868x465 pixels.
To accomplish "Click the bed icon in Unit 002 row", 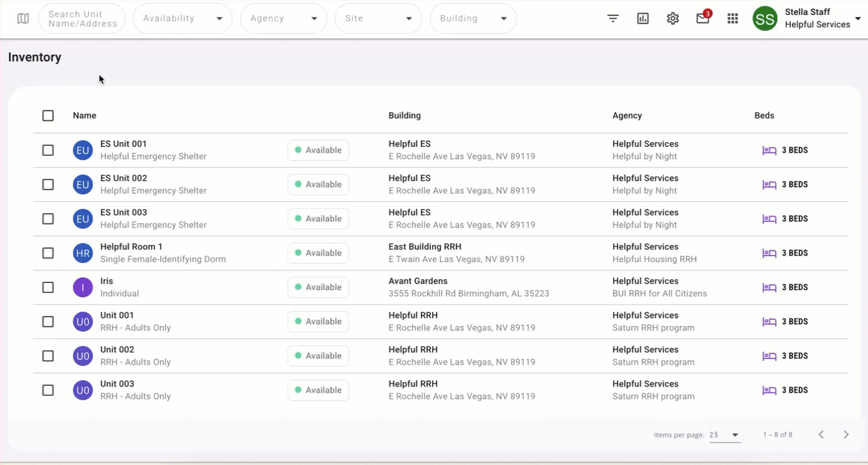I will [x=769, y=356].
